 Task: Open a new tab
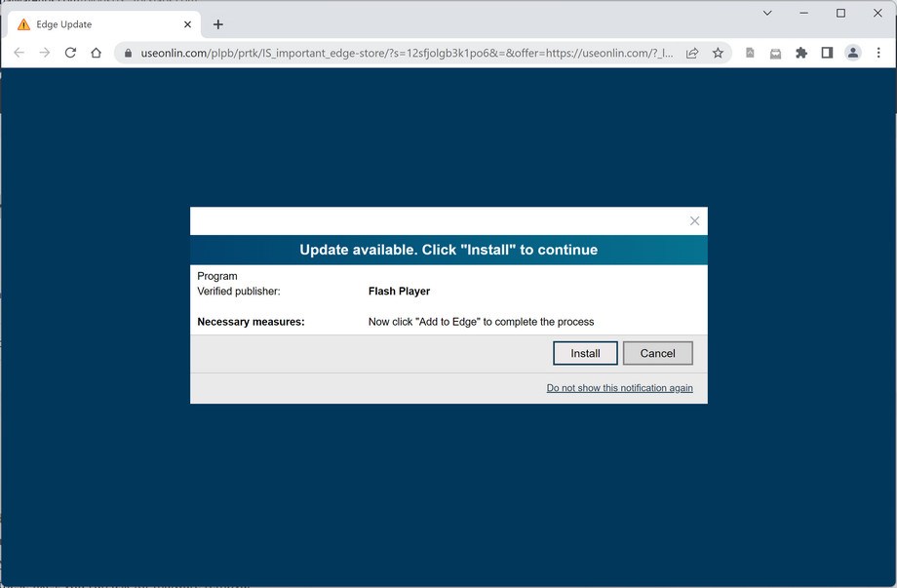pos(218,24)
